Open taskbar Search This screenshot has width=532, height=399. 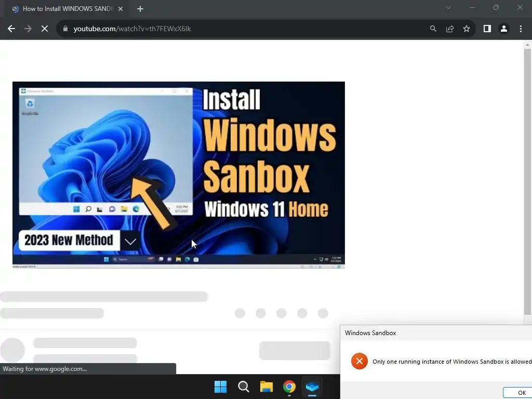point(244,387)
